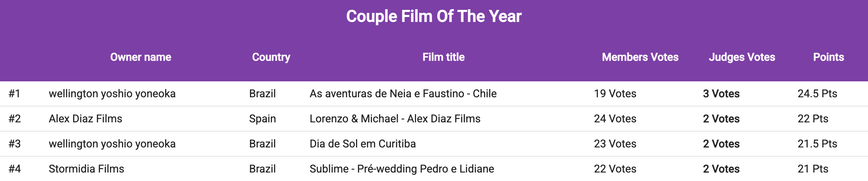This screenshot has height=181, width=868.
Task: Click the Members Votes column header
Action: click(x=640, y=57)
